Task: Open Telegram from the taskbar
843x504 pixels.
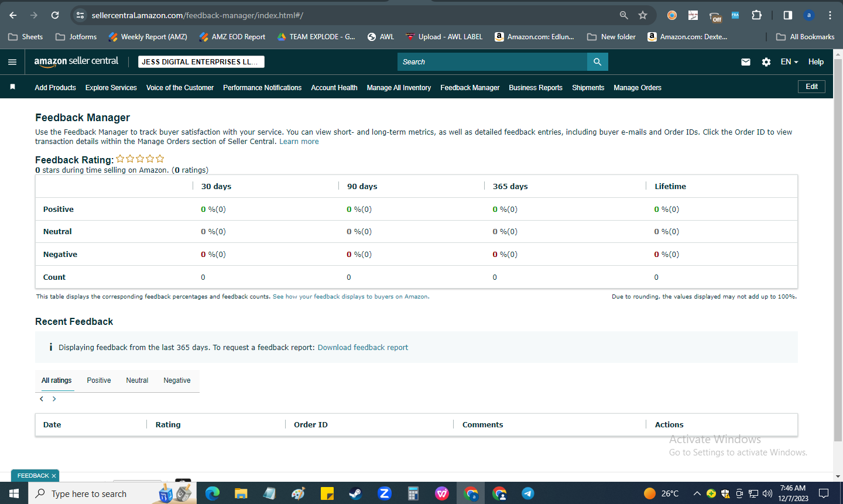Action: pos(528,493)
